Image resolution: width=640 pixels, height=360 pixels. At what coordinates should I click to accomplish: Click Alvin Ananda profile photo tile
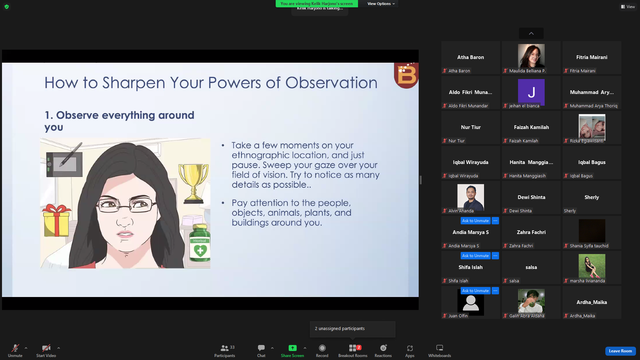click(471, 197)
